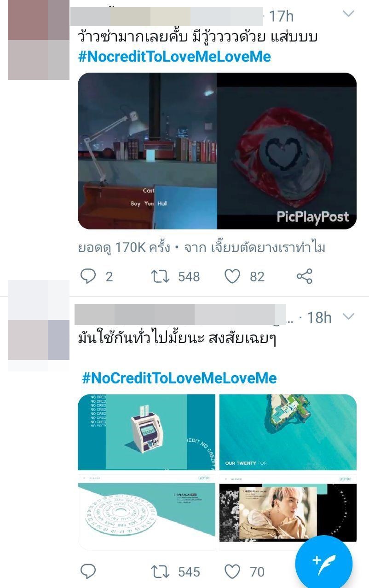Open the ATM machine illustration image
Image resolution: width=369 pixels, height=588 pixels.
146,432
